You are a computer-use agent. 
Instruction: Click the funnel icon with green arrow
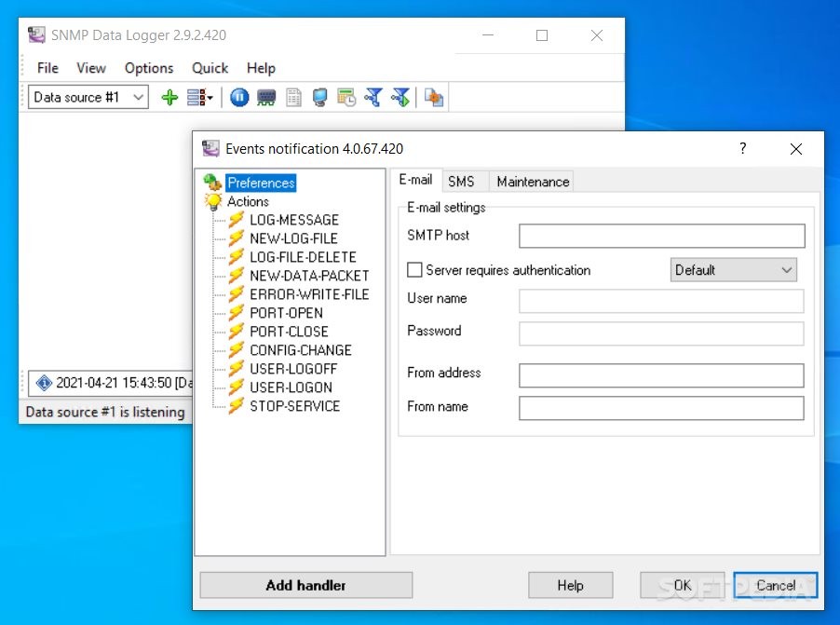(400, 98)
